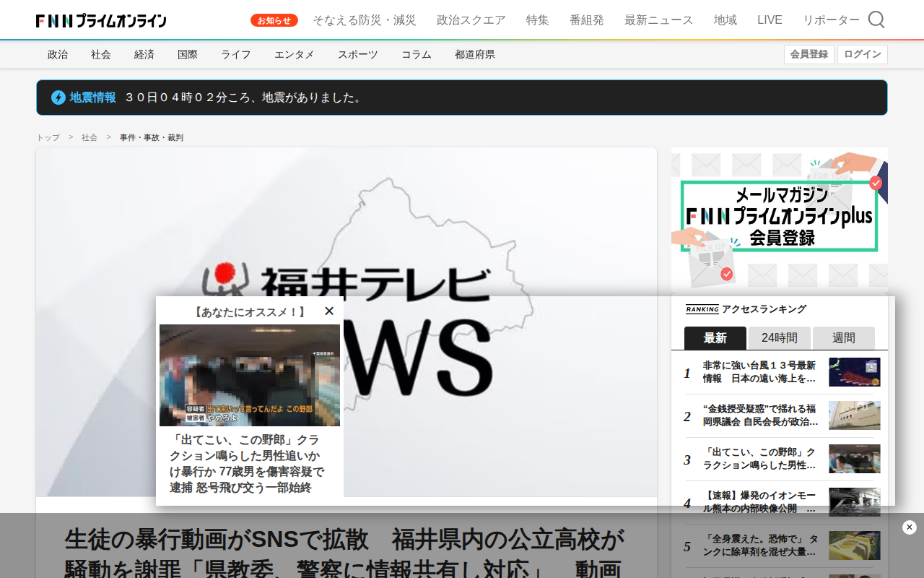Close the あなたにオススメ popup
The image size is (924, 578).
click(x=329, y=311)
